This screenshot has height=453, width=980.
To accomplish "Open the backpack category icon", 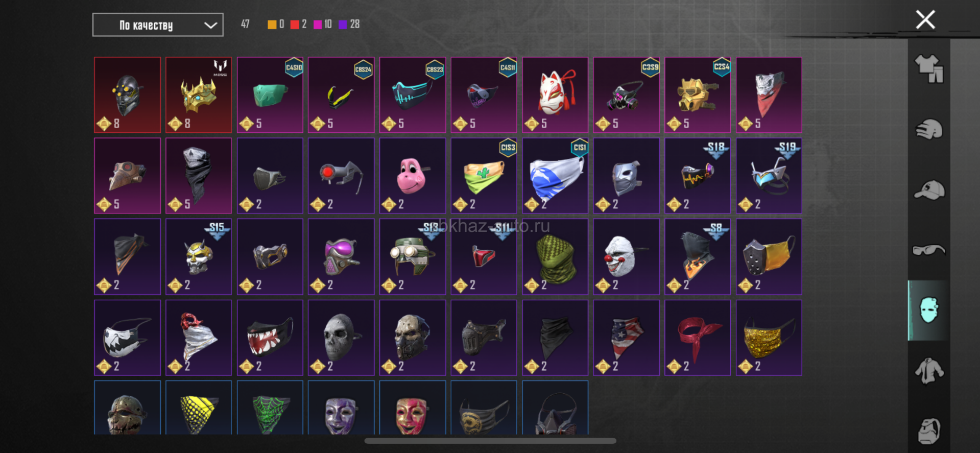I will click(x=929, y=431).
